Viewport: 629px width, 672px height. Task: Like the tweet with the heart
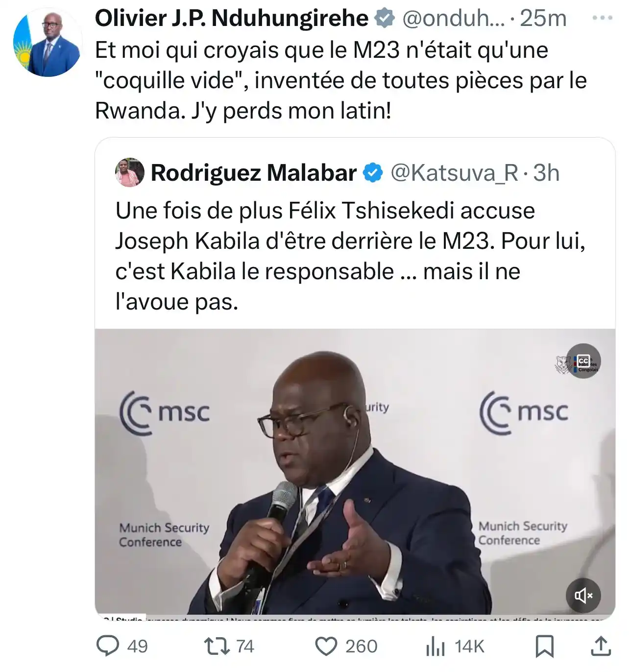coord(330,647)
